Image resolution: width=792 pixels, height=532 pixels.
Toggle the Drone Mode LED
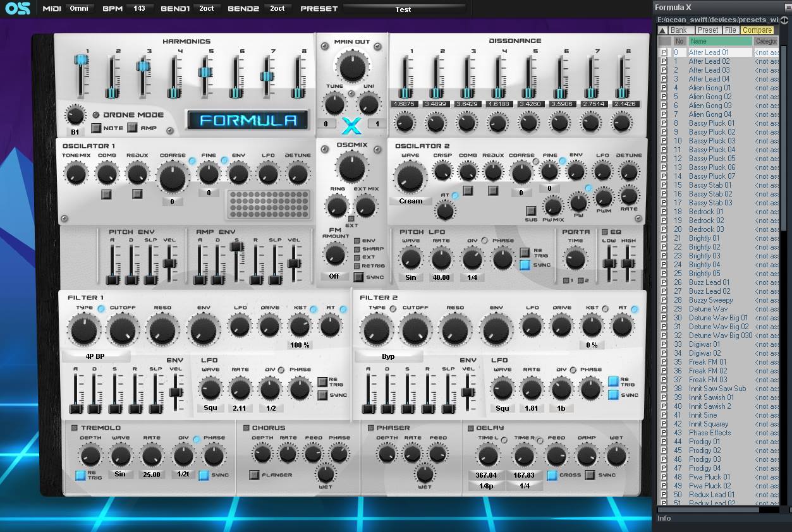tap(96, 115)
